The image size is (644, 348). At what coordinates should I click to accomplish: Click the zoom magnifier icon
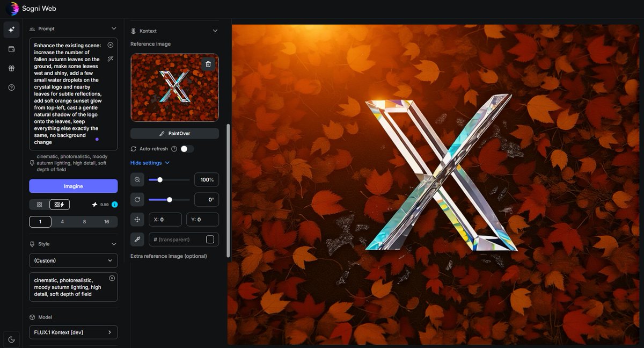(x=137, y=180)
